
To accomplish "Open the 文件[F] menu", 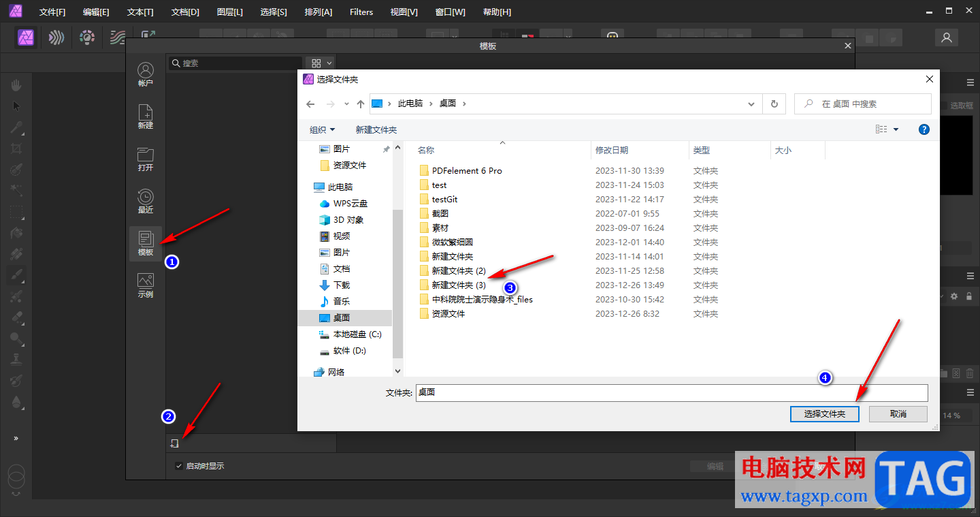I will click(x=52, y=12).
